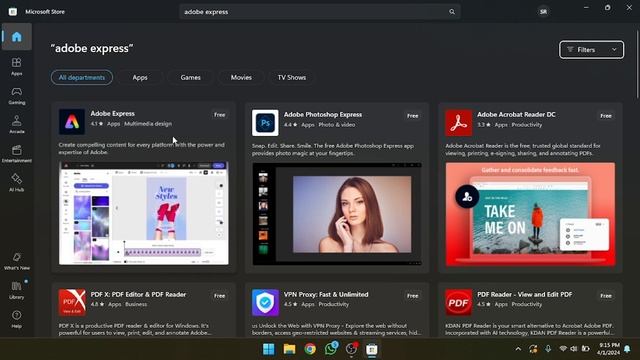Expand the Filters dropdown
The width and height of the screenshot is (640, 360).
(x=591, y=50)
